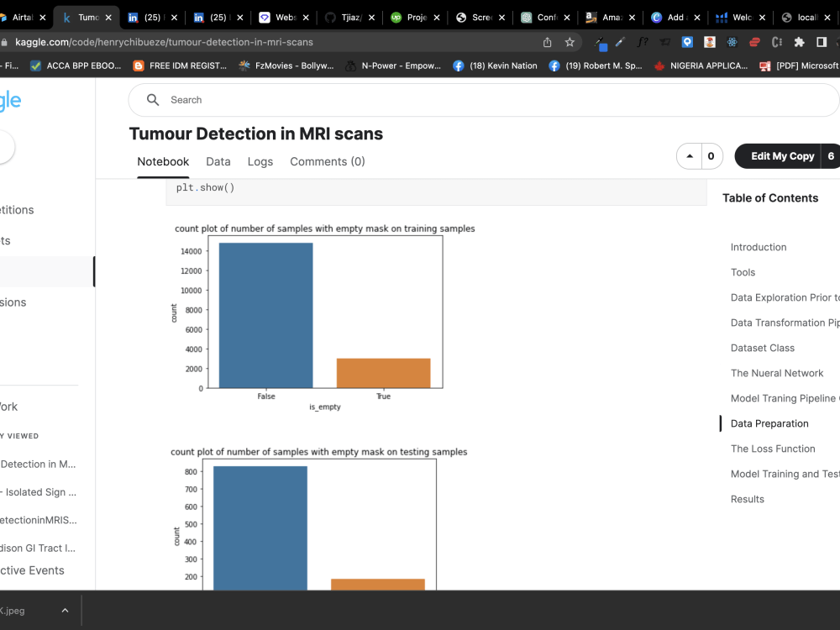Open the Comments (0) tab
This screenshot has height=630, width=840.
(x=328, y=162)
